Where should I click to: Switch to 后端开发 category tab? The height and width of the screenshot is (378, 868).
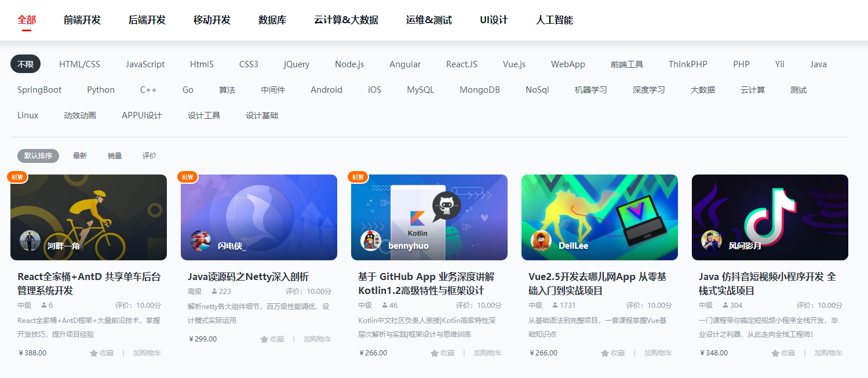pyautogui.click(x=147, y=20)
